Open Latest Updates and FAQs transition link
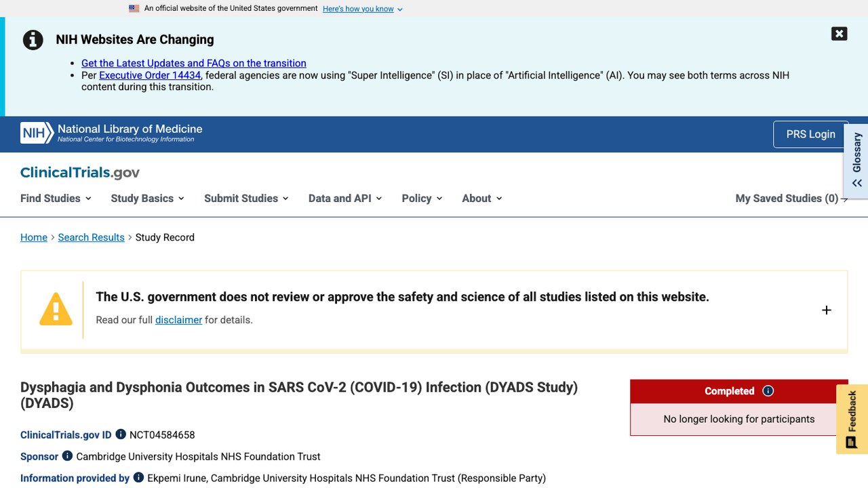The height and width of the screenshot is (488, 868). tap(194, 63)
